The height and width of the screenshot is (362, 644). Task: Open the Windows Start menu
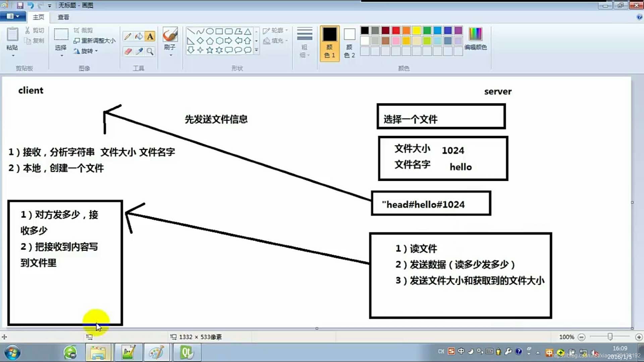tap(12, 353)
